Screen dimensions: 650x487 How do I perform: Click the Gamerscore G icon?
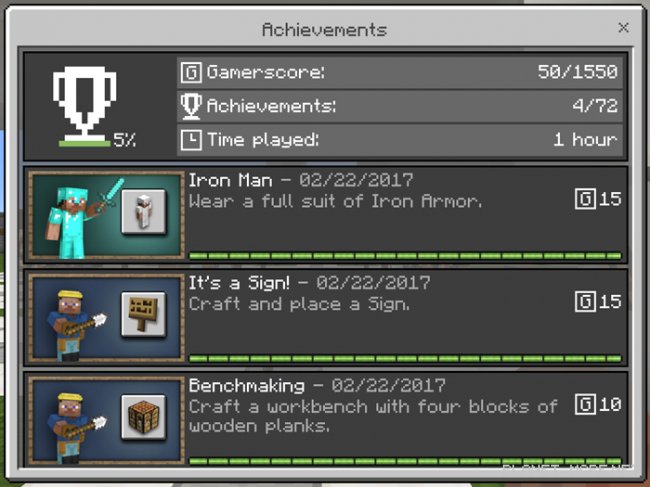(191, 73)
